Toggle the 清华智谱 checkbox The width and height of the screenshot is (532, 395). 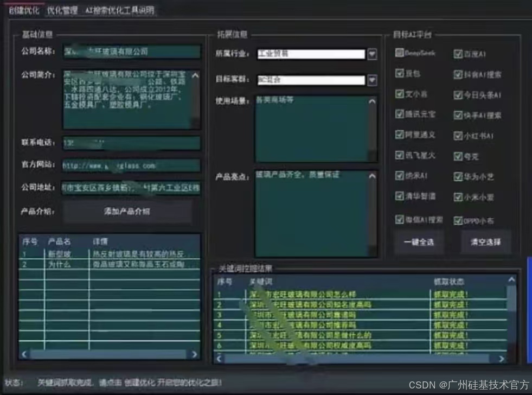pyautogui.click(x=399, y=196)
